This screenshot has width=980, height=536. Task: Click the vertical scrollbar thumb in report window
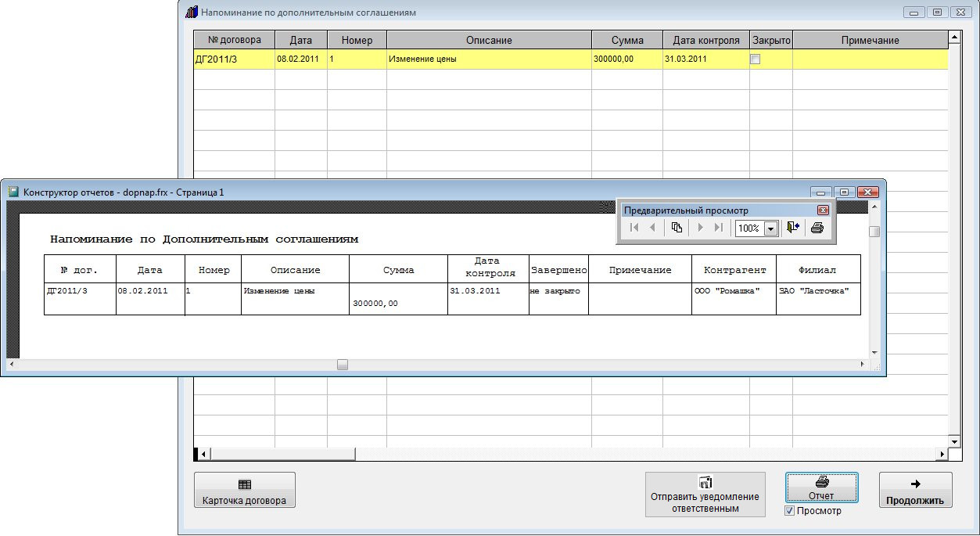[874, 232]
